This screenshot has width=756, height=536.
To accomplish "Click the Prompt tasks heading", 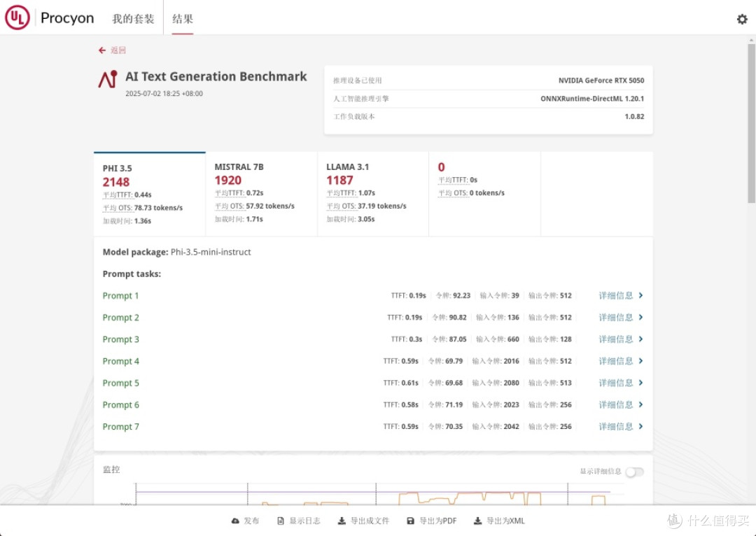I will point(132,274).
